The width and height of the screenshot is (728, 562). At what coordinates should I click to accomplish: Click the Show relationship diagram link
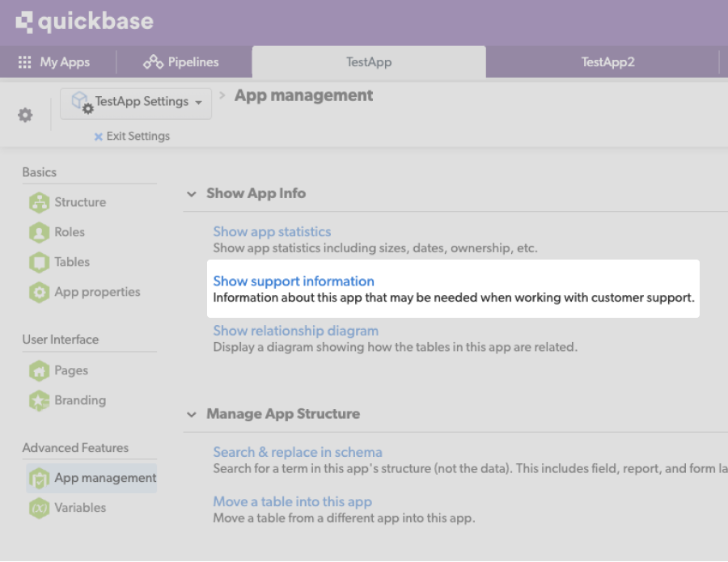294,330
